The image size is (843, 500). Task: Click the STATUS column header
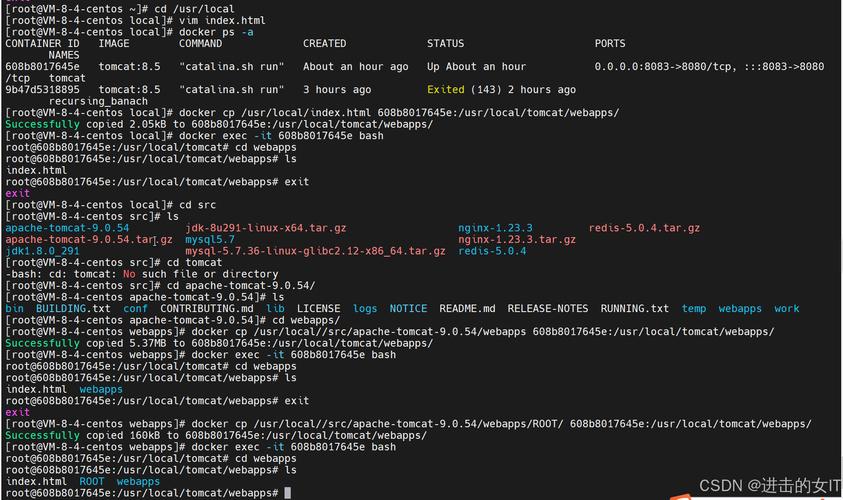[x=445, y=44]
